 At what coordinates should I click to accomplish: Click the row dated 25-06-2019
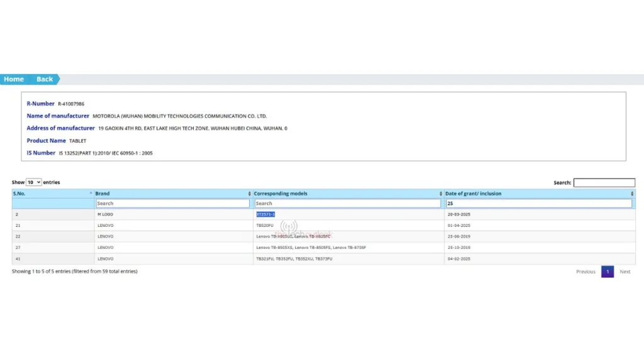[x=458, y=236]
